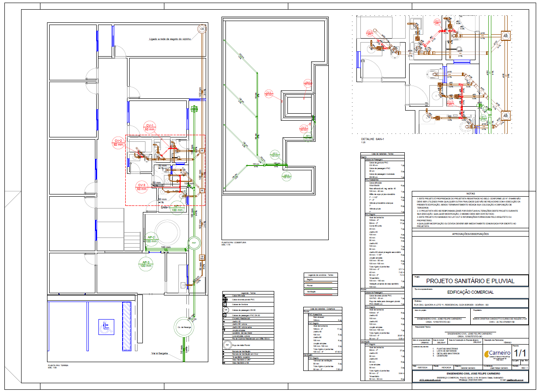Click 'Ligado a rede de esgoto do vizinho' note

pos(171,40)
